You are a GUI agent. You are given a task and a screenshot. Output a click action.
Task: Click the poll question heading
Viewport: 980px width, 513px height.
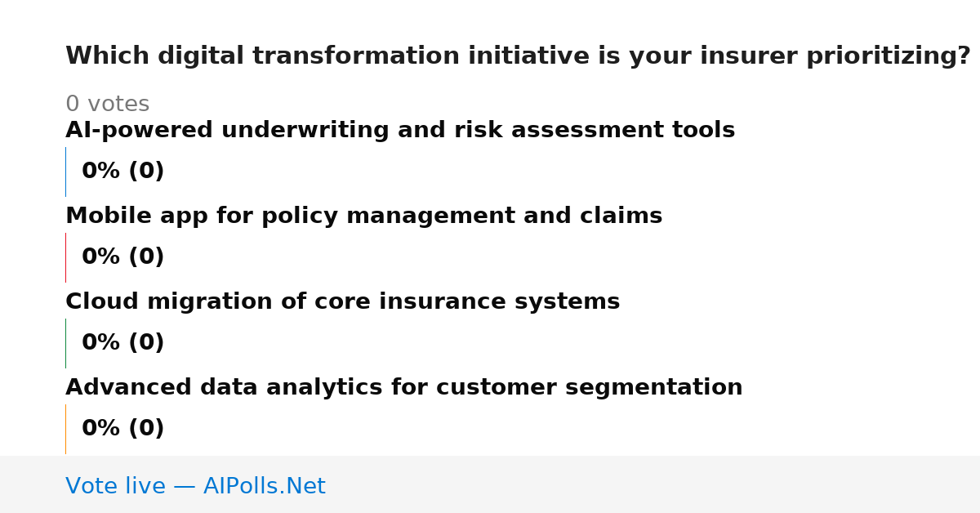pos(518,56)
